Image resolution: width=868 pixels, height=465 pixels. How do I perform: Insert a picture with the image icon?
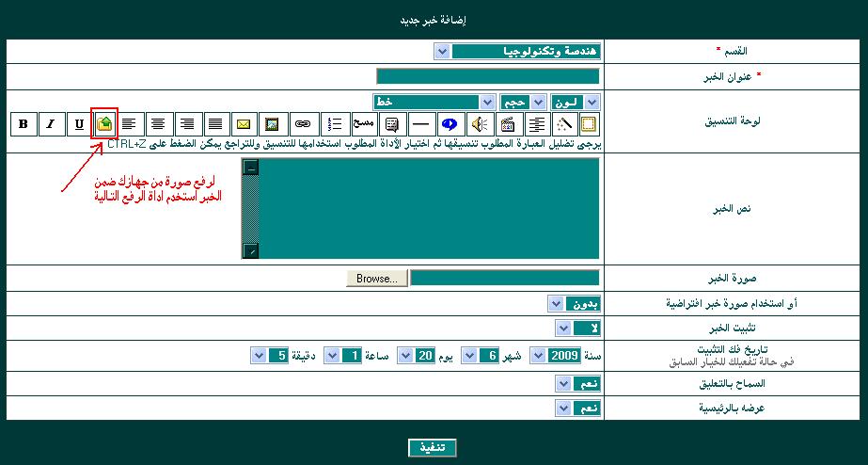(271, 123)
